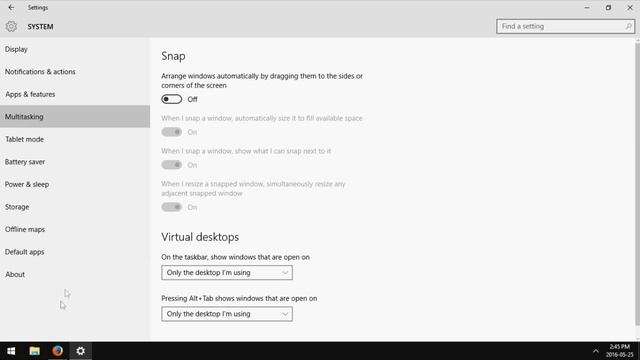
Task: Turn on the arrange windows Snap toggle
Action: coord(171,99)
